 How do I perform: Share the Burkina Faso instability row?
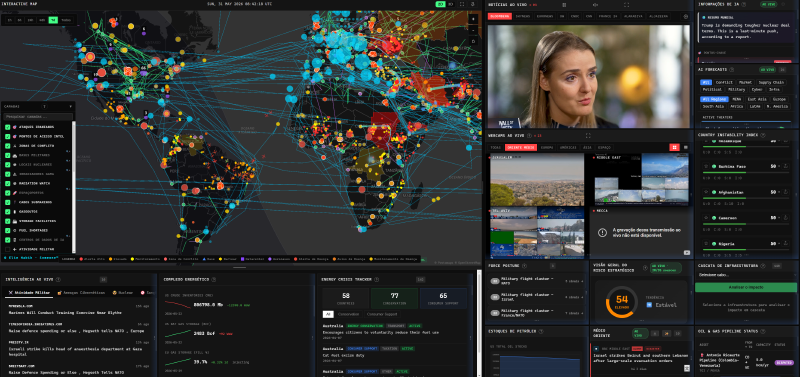pos(786,166)
